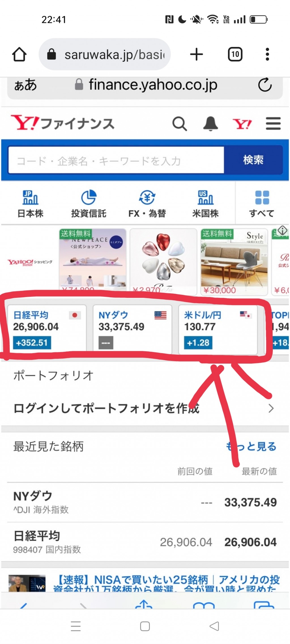
Task: Tap the blue 検索 search button
Action: coord(253,160)
